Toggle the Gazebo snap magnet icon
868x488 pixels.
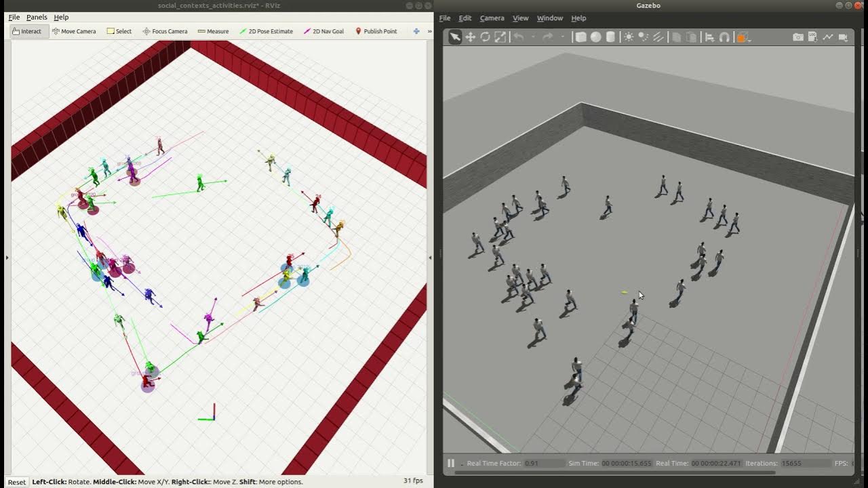pos(724,37)
